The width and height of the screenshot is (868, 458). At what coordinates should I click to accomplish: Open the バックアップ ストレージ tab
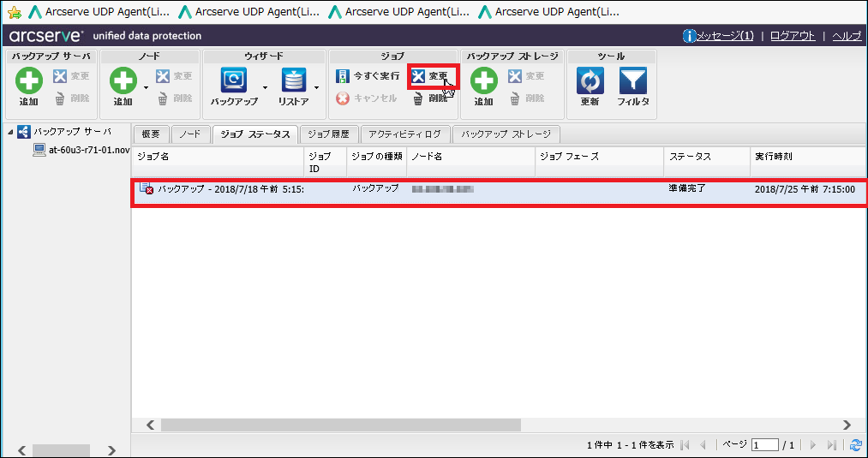point(506,134)
